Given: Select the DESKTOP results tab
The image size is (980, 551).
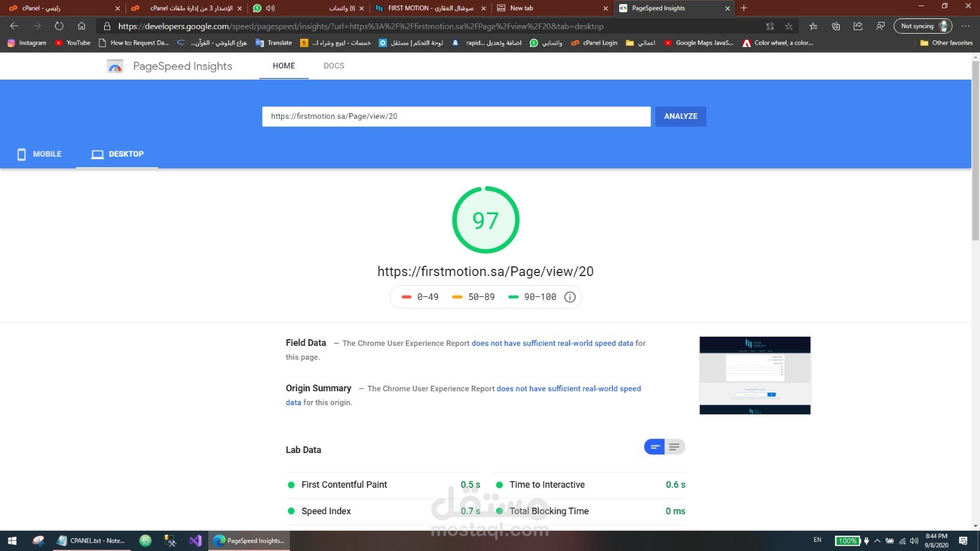Looking at the screenshot, I should point(117,154).
